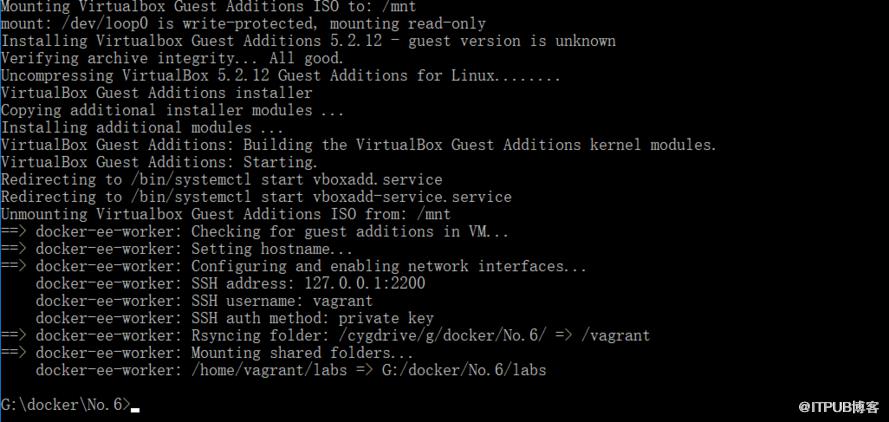The image size is (889, 422).
Task: Click the G:/docker/No.6/labs shared folder path
Action: point(464,370)
